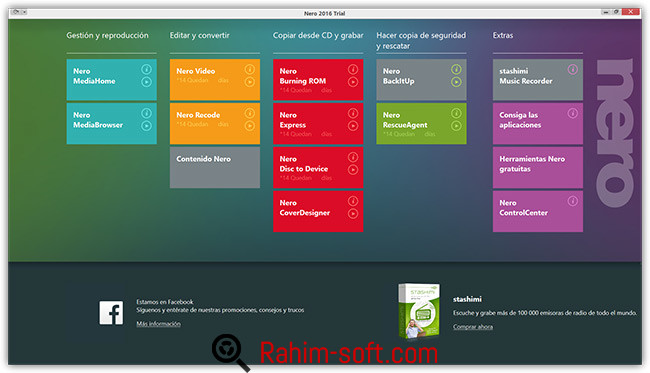The image size is (650, 373).
Task: Launch Nero Disc to Device play icon
Action: (353, 170)
